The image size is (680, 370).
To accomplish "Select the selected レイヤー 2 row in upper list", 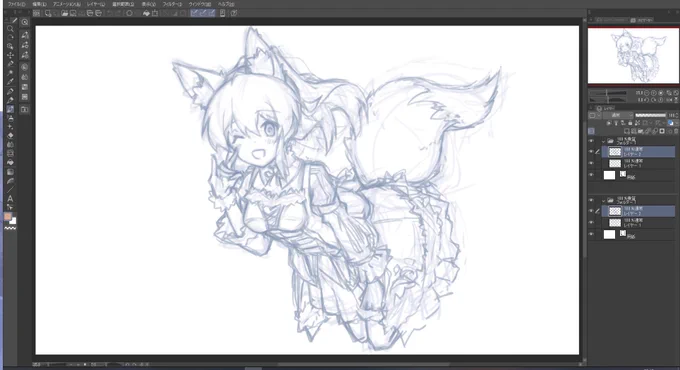I will click(x=638, y=151).
